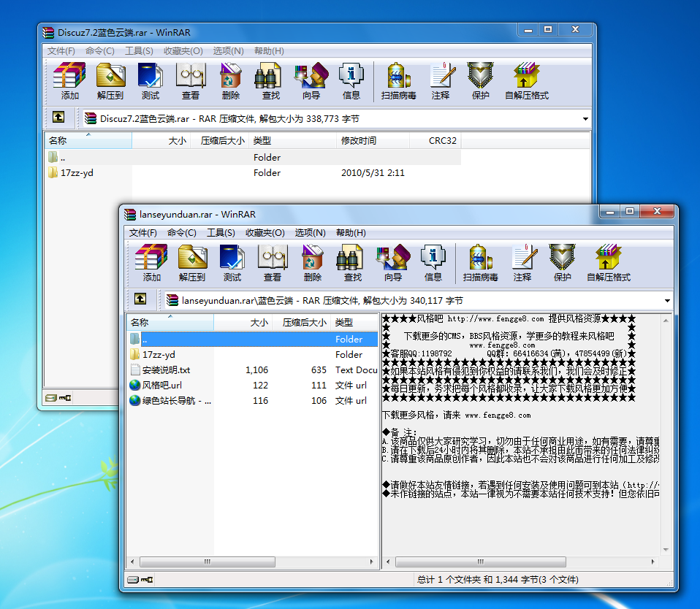Sort by 修改时间 column in Discuz7.2 window
700x609 pixels.
(373, 140)
